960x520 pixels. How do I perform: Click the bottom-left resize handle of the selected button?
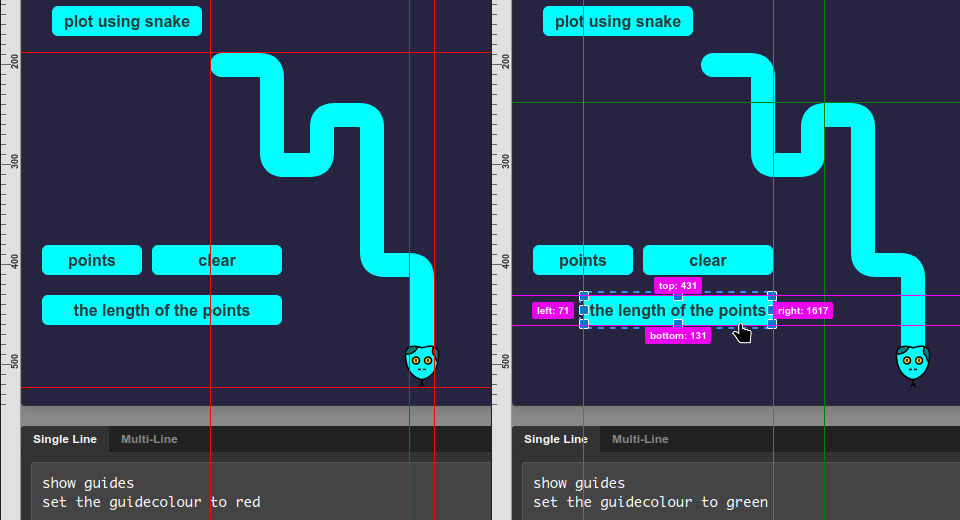(x=584, y=324)
